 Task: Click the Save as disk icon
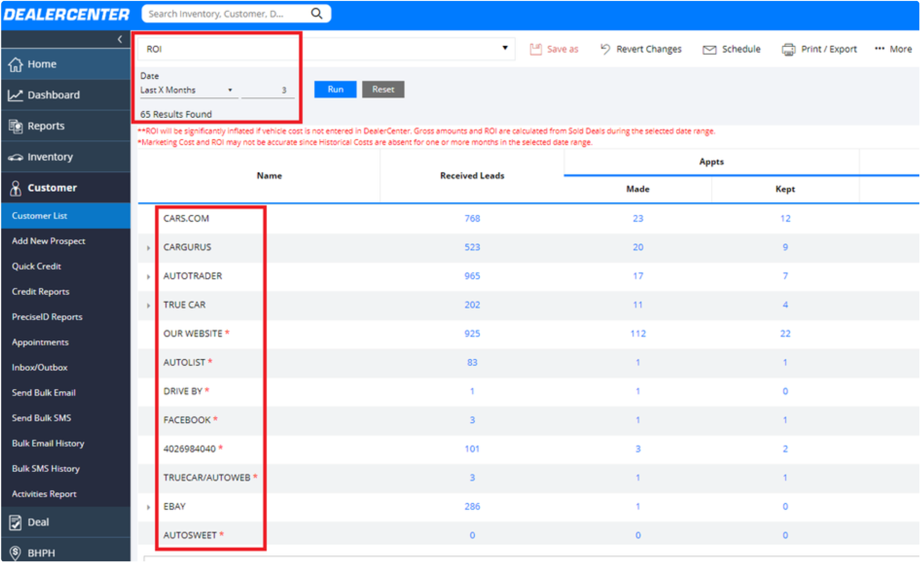coord(536,49)
